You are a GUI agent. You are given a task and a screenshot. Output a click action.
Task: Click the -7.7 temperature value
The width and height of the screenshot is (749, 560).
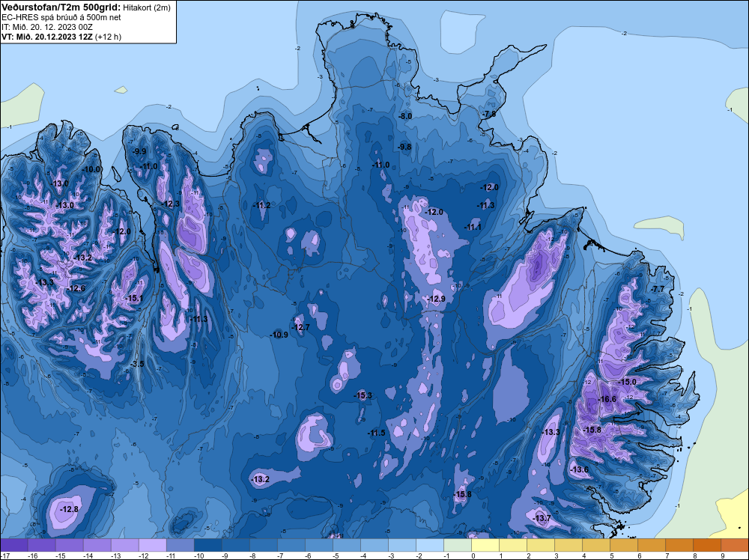click(x=658, y=289)
